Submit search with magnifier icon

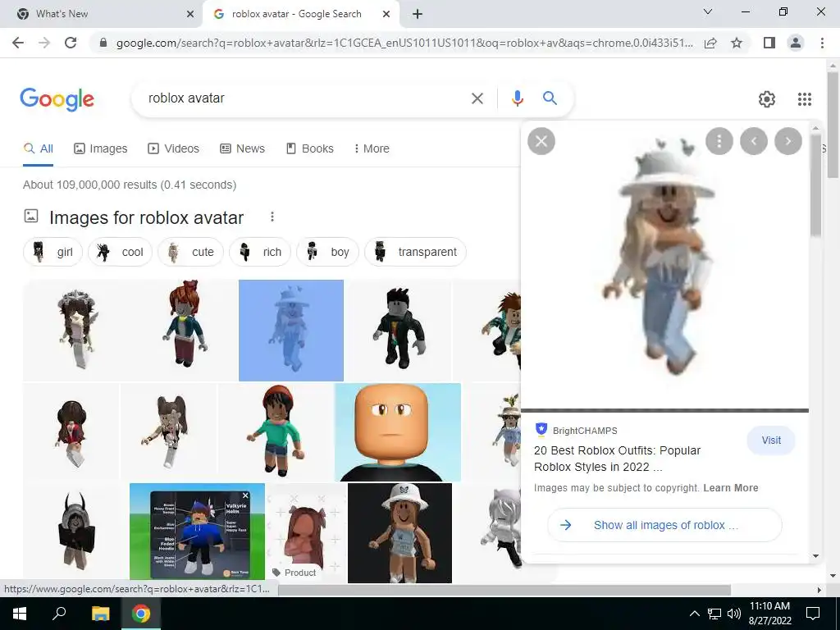550,98
